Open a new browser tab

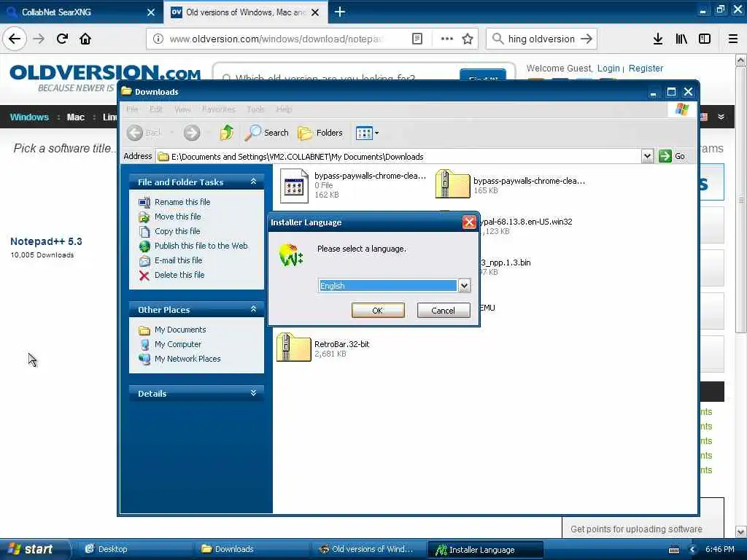pyautogui.click(x=340, y=12)
